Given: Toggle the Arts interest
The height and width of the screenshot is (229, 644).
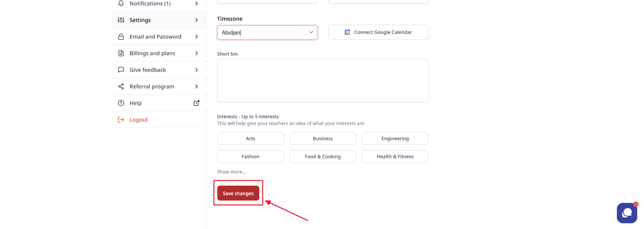Looking at the screenshot, I should pos(250,139).
